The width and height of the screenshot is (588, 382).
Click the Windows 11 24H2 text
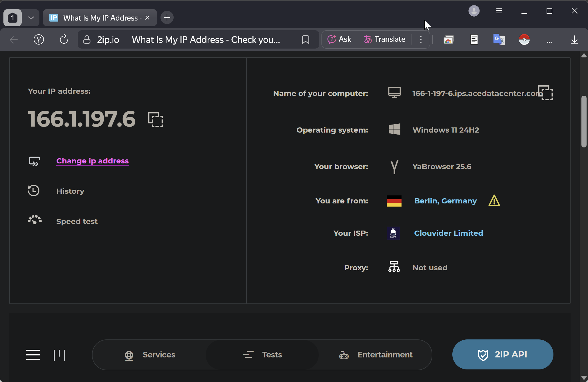point(445,130)
